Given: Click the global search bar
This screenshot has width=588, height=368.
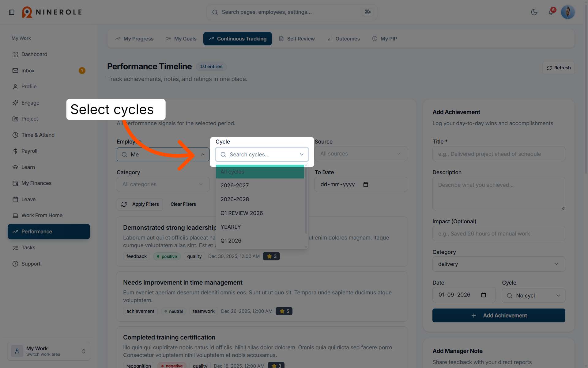Looking at the screenshot, I should click(x=292, y=12).
